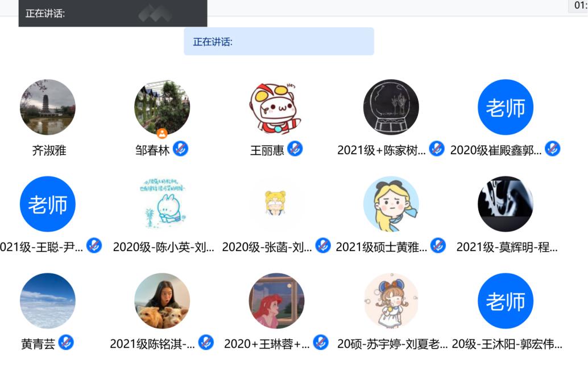Click orange host badge on 邹春林 avatar

click(x=162, y=133)
